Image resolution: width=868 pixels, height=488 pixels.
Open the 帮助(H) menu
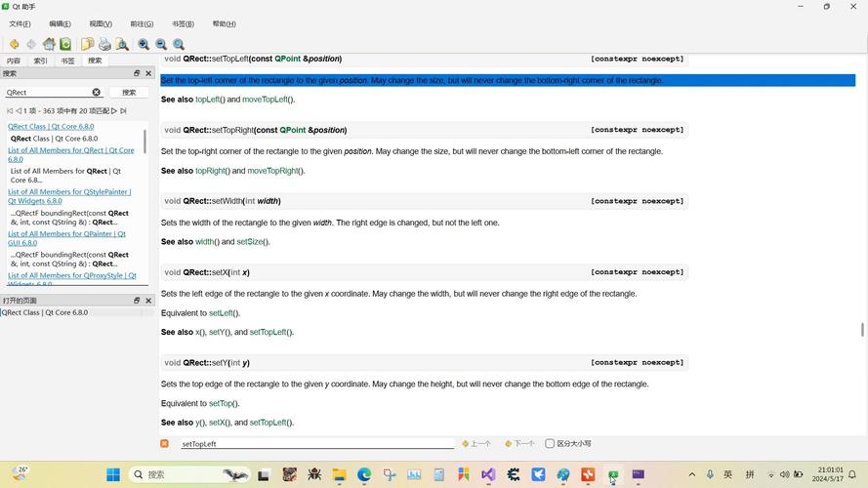[225, 23]
